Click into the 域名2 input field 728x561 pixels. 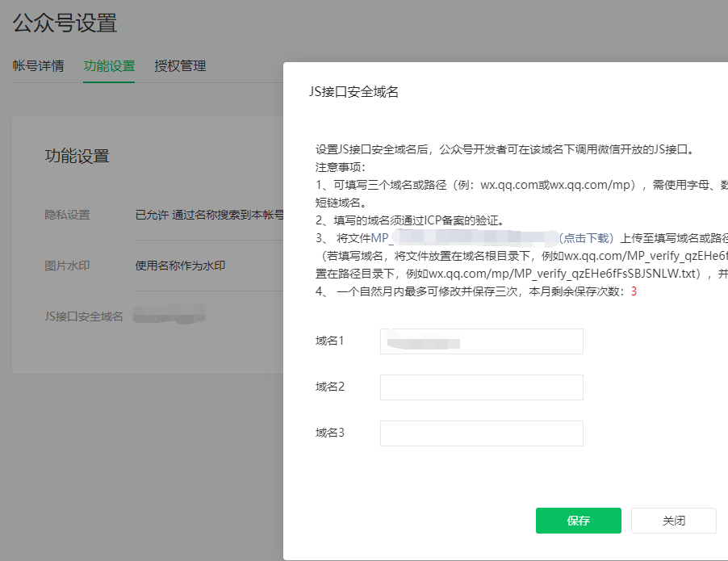481,387
